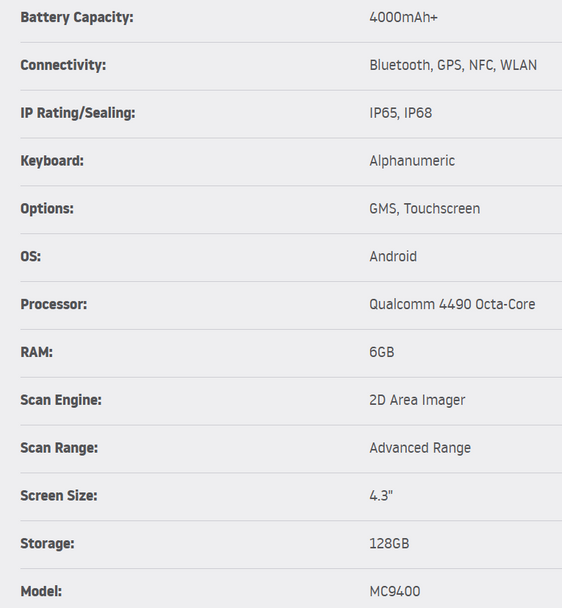Click the Advanced Range scan value
Screen dimensions: 562x608
pyautogui.click(x=420, y=448)
